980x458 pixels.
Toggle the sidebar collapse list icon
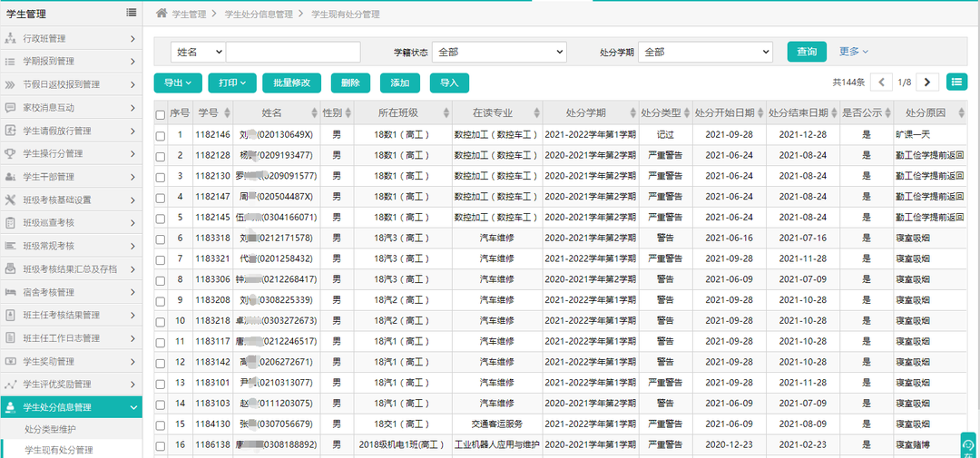pos(132,13)
